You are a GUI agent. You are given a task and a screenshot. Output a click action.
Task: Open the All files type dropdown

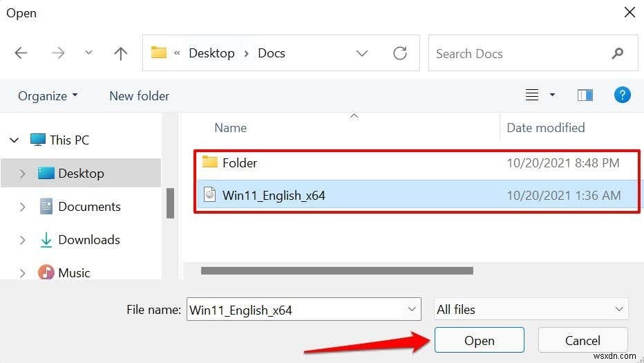[x=531, y=309]
